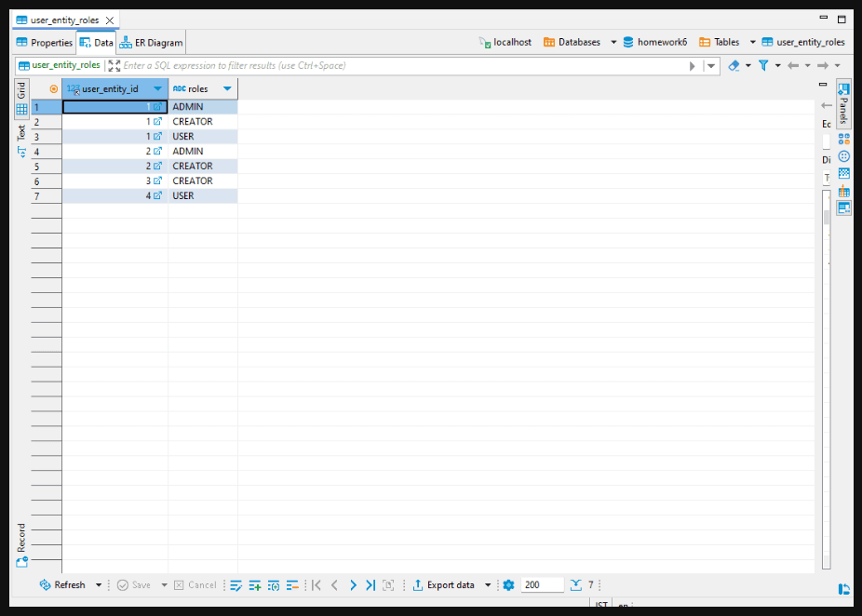
Task: Open user_entity_id column filter dropdown
Action: 157,89
